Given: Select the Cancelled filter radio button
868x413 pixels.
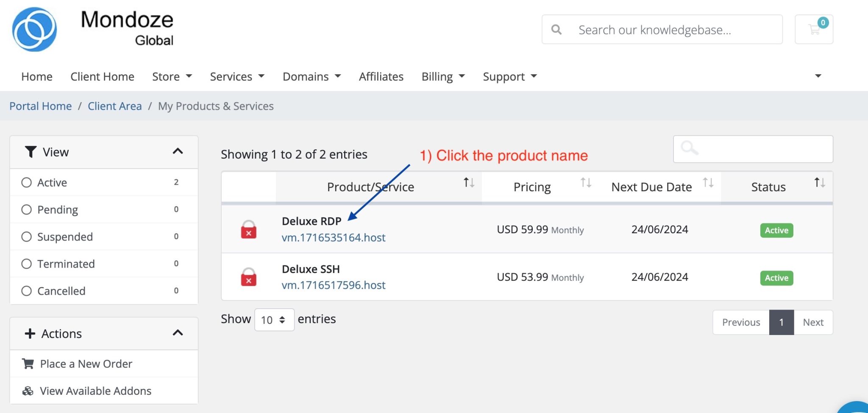Looking at the screenshot, I should coord(27,291).
